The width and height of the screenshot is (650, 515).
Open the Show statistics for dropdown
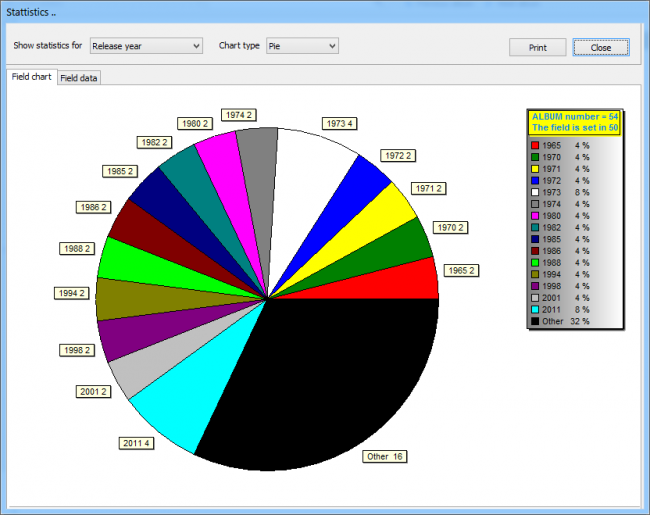point(146,46)
